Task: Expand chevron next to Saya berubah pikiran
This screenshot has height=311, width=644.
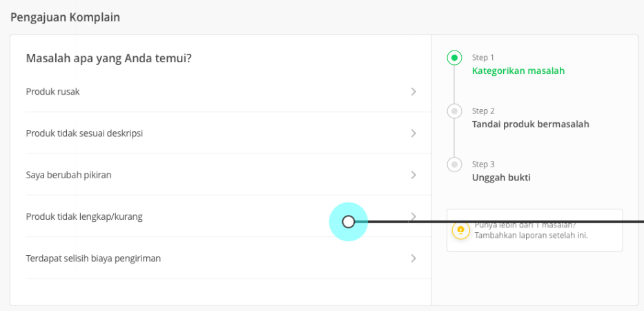Action: [x=413, y=175]
